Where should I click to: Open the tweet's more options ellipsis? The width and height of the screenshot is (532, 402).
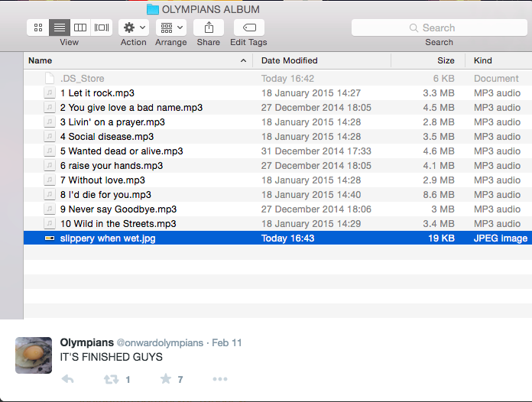coord(220,379)
